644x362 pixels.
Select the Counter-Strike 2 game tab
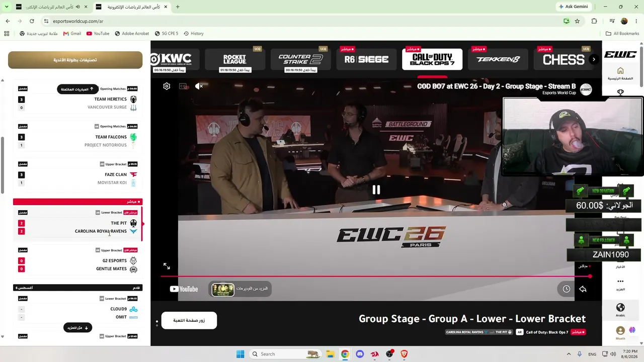click(300, 59)
